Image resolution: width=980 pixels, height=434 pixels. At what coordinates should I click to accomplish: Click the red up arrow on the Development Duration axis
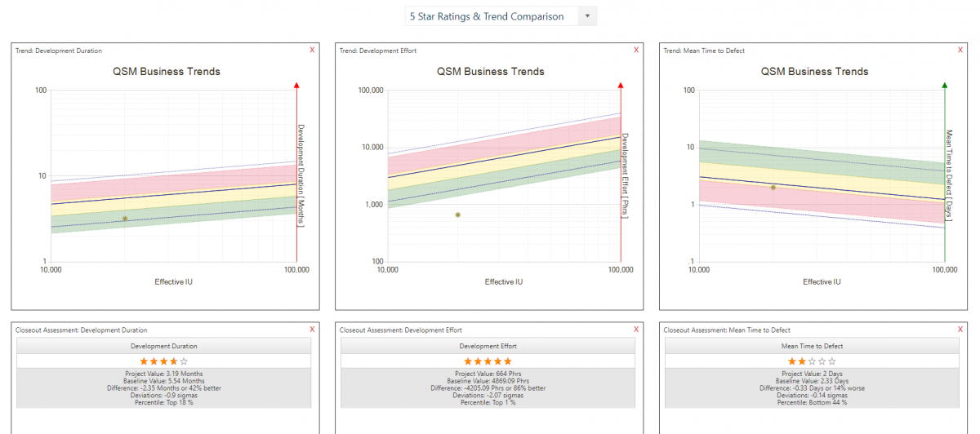coord(296,85)
